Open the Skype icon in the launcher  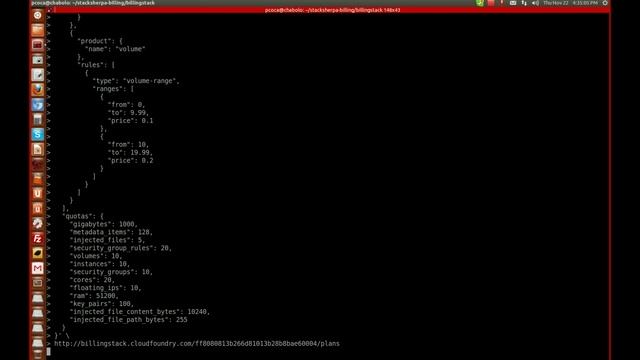[x=38, y=134]
